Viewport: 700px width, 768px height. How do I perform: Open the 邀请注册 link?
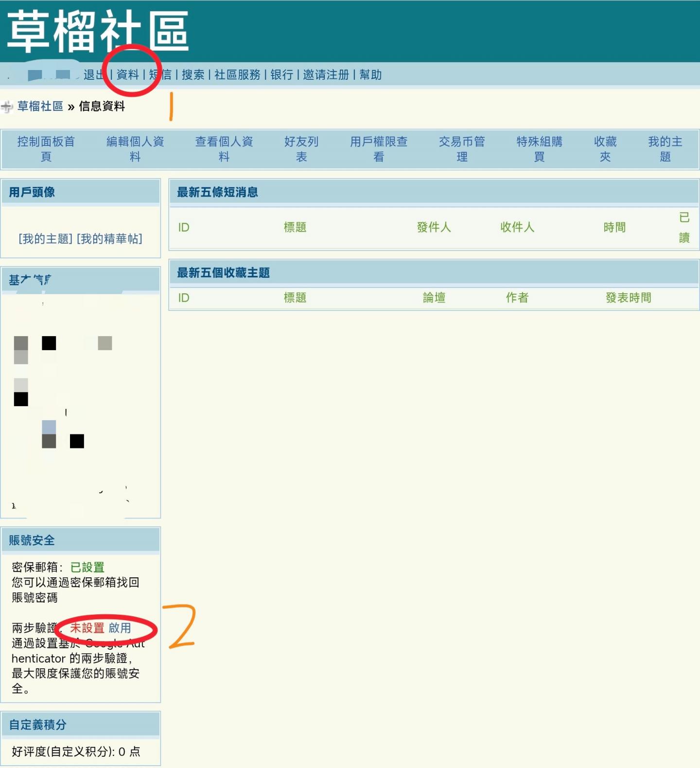[326, 75]
